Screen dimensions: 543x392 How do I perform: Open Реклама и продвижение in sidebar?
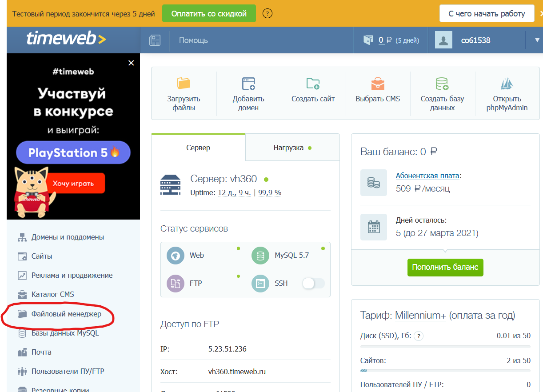click(x=72, y=276)
